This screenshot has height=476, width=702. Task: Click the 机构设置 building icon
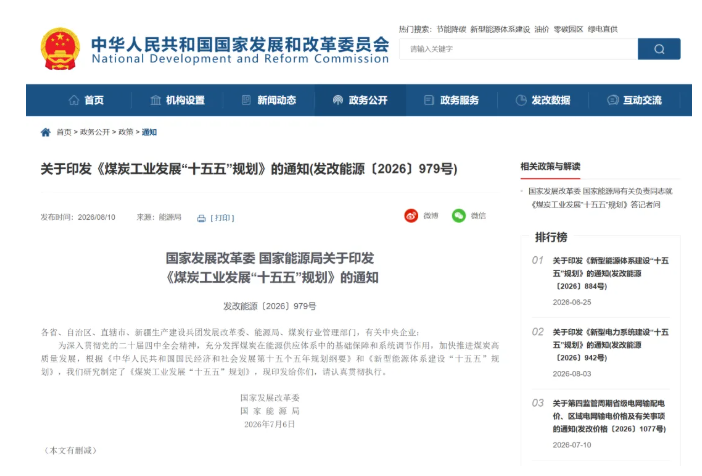155,100
